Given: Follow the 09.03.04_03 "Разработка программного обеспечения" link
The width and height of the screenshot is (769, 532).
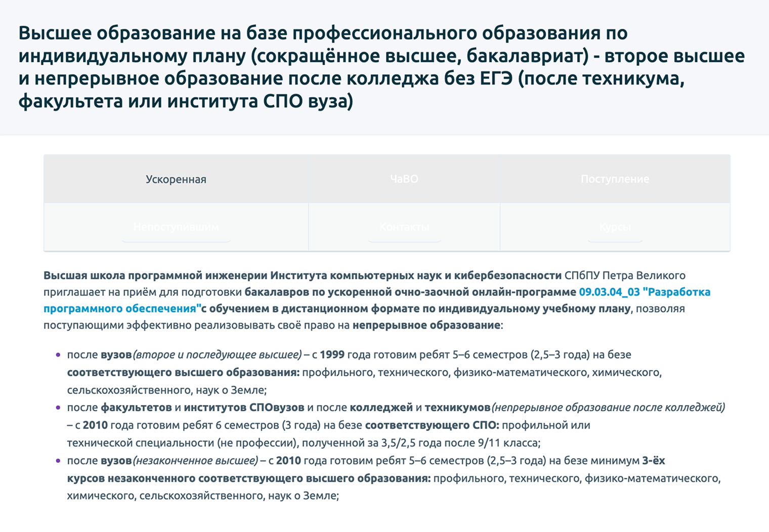Looking at the screenshot, I should click(377, 300).
